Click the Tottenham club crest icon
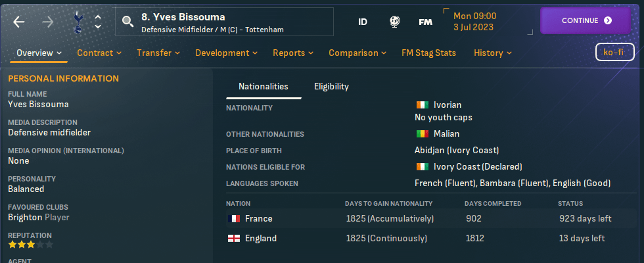 pos(76,22)
